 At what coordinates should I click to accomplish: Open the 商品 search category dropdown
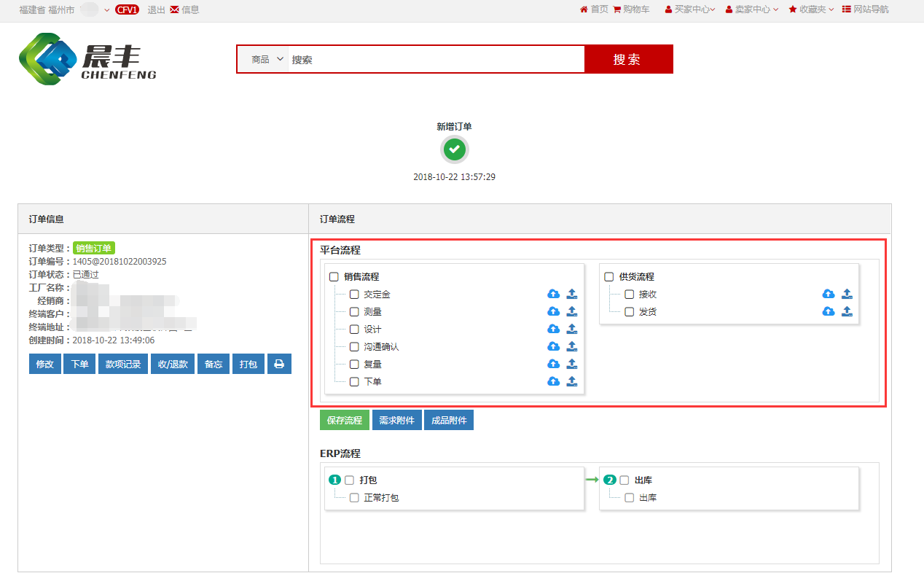tap(266, 60)
